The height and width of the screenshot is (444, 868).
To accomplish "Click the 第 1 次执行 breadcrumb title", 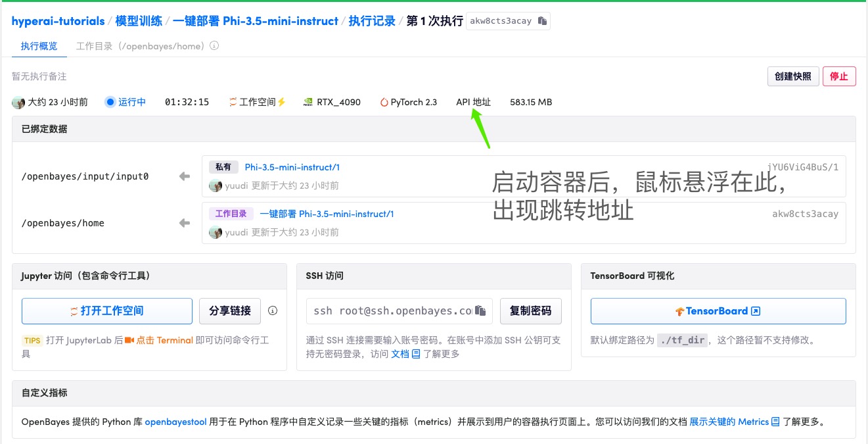I will click(x=435, y=21).
